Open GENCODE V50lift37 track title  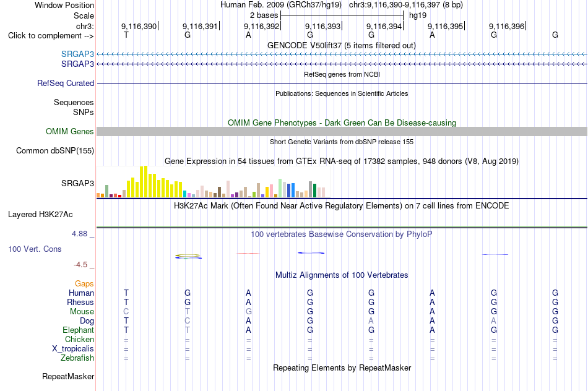tap(342, 45)
